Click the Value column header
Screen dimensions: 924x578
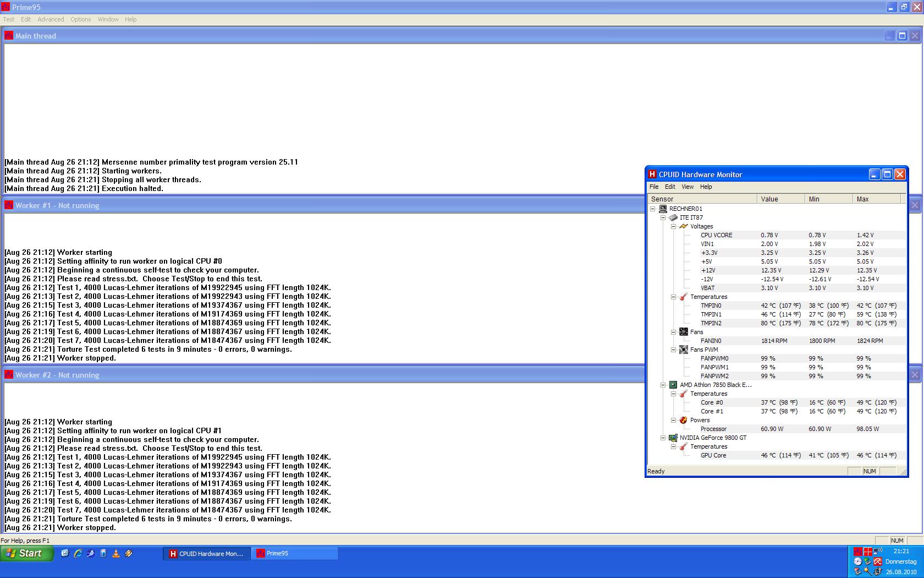pos(781,199)
